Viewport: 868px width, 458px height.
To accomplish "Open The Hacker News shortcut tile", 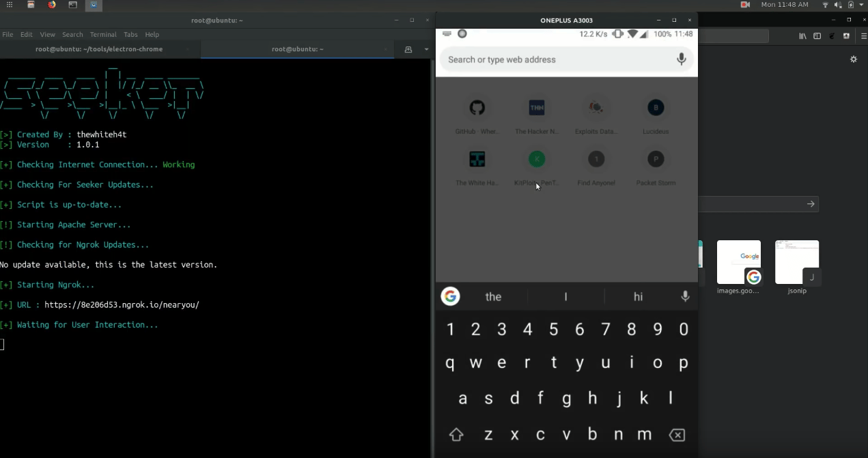I will pos(537,108).
